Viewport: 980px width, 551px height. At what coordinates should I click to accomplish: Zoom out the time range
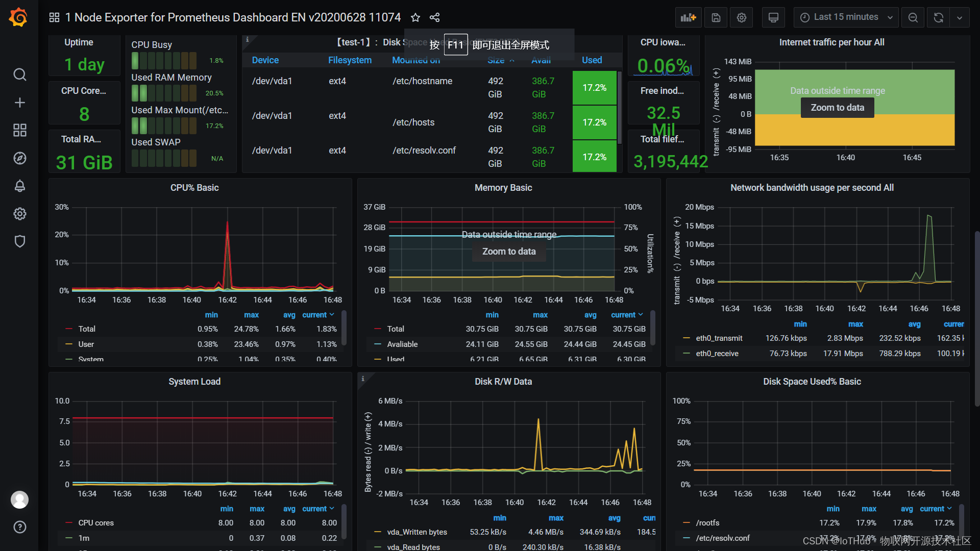point(913,17)
